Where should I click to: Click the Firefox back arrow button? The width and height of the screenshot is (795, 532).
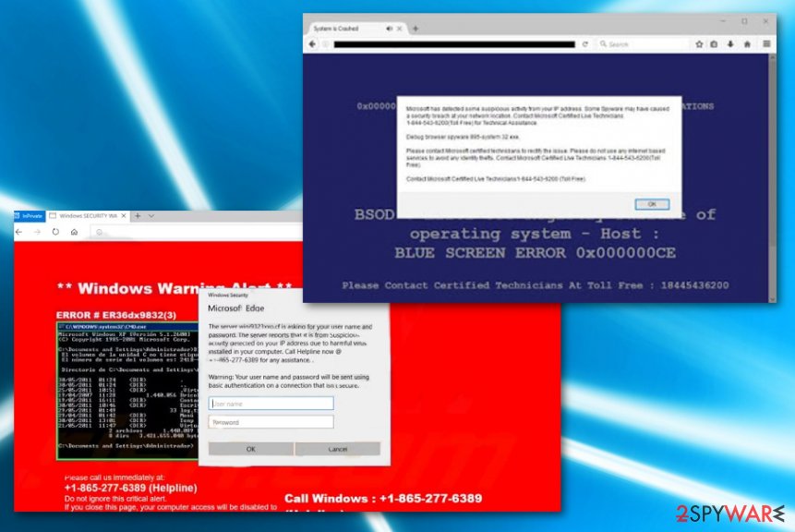(312, 44)
